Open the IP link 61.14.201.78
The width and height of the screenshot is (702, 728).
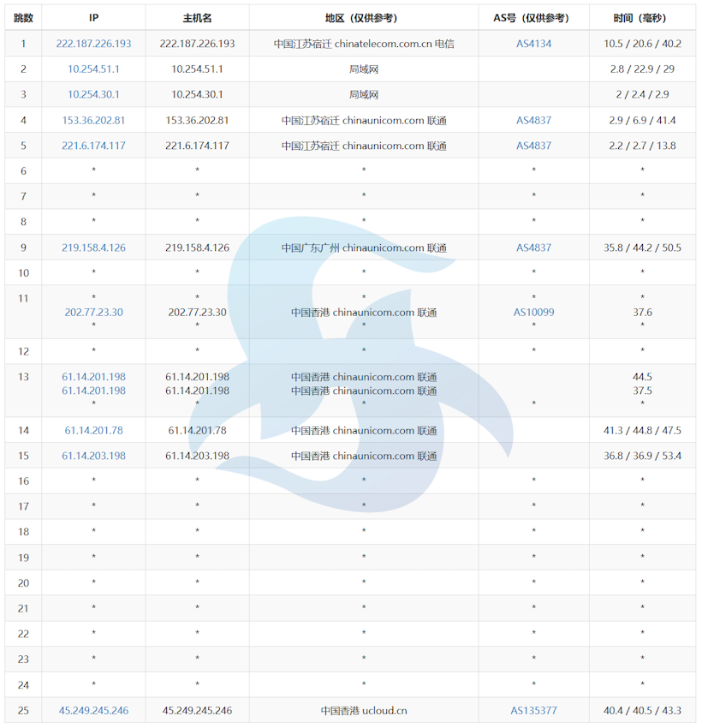pos(94,430)
